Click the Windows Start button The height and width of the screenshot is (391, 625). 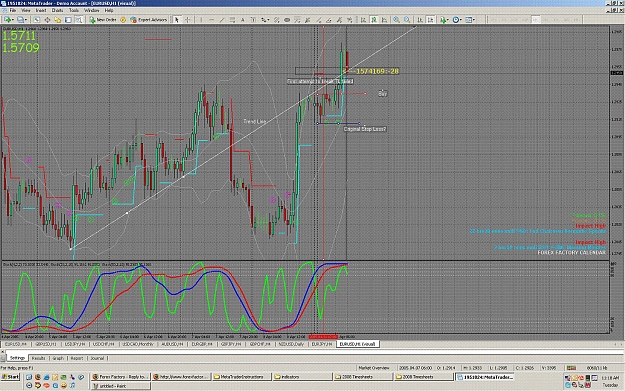[11, 377]
